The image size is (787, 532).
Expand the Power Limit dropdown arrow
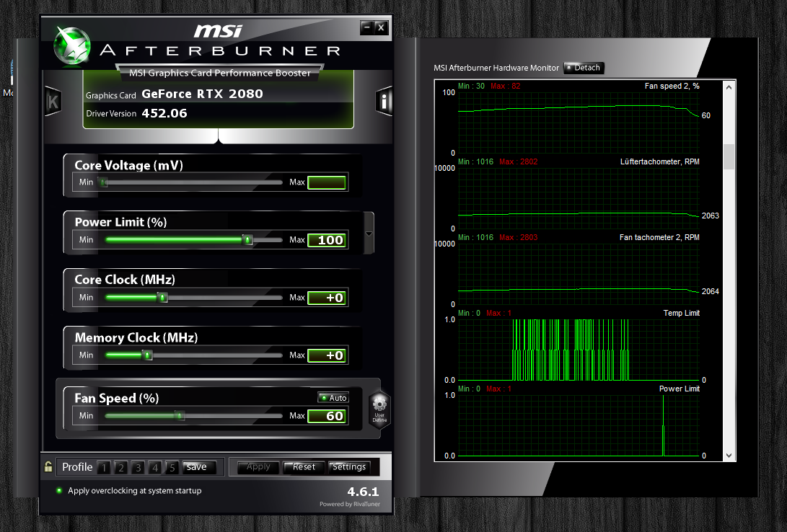point(369,234)
